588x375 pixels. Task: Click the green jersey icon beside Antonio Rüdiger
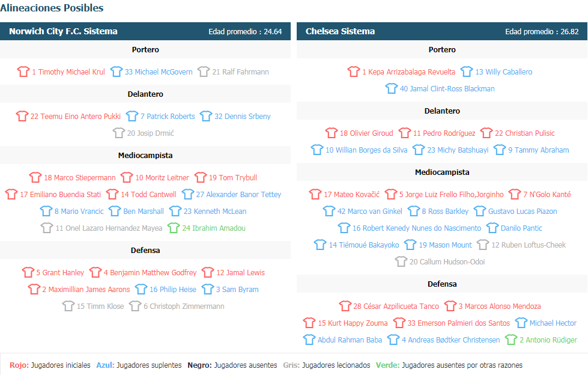[511, 340]
